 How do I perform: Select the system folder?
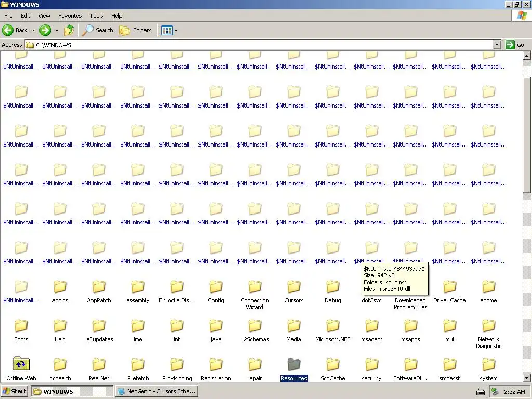pos(488,370)
